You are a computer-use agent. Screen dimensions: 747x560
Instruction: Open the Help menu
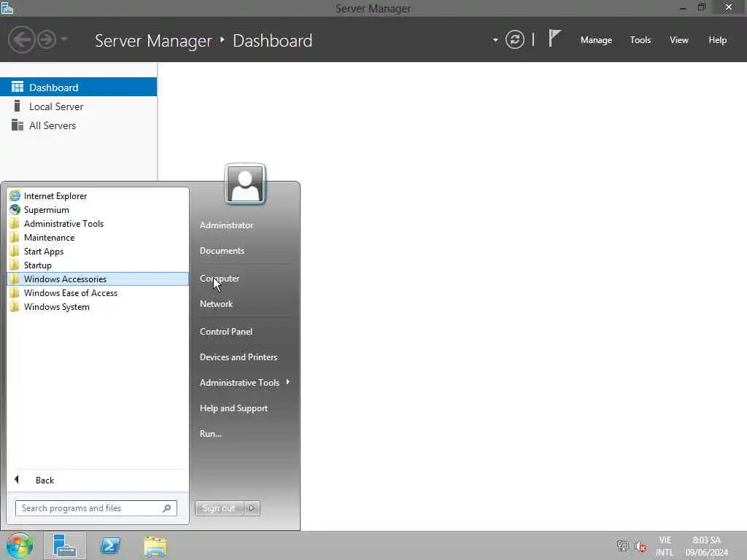718,40
